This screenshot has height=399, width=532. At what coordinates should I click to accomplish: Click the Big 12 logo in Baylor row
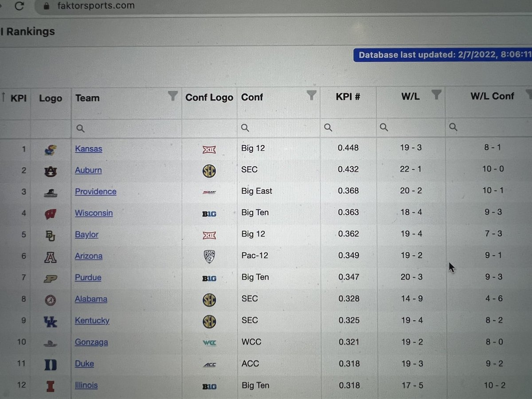coord(209,235)
